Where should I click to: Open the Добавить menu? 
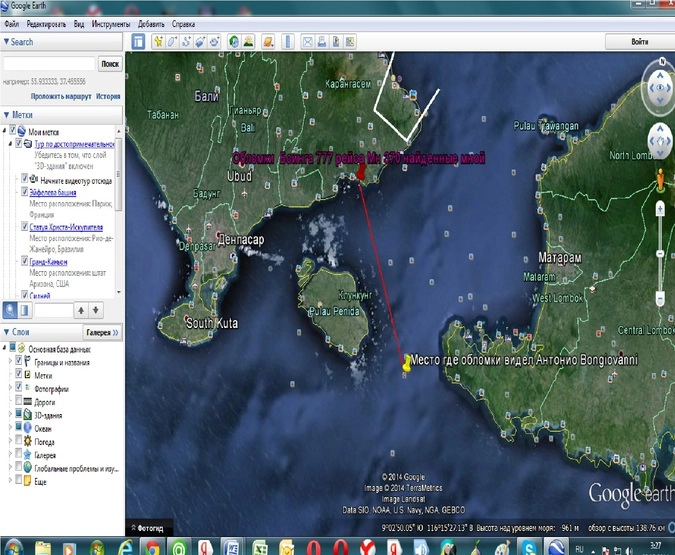coord(150,22)
